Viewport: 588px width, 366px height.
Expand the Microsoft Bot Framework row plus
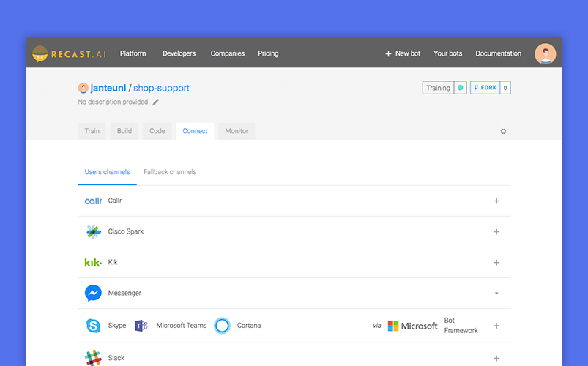point(496,326)
